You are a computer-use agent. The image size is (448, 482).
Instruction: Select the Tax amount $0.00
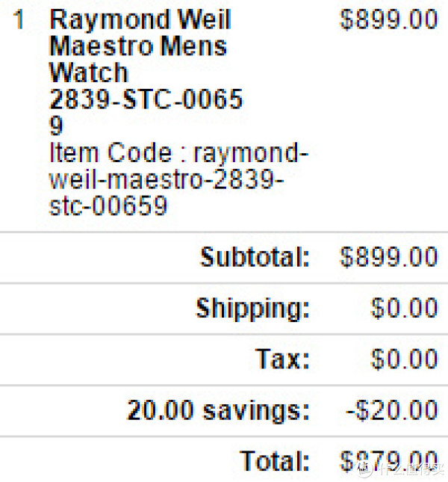pyautogui.click(x=404, y=359)
